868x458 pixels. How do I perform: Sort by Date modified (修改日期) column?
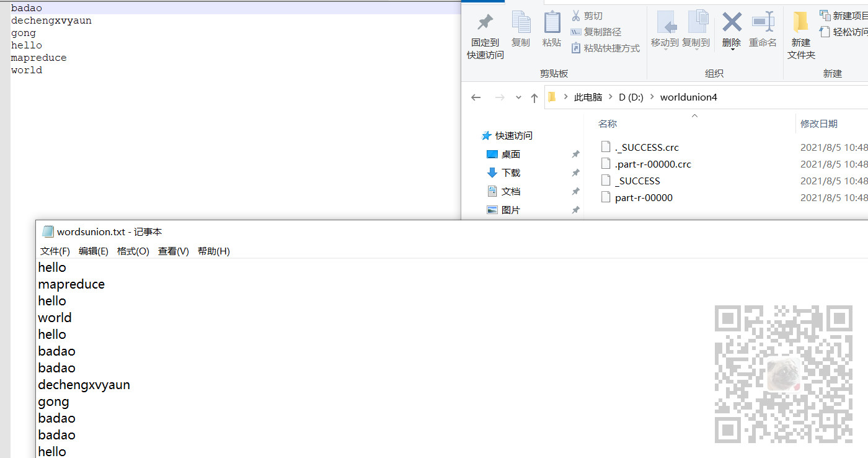(x=819, y=123)
